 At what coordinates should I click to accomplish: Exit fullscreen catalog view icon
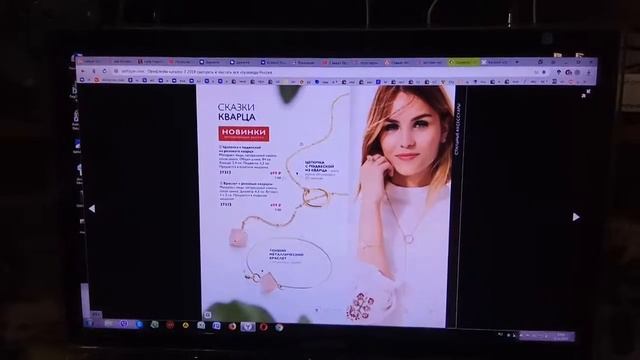point(586,94)
